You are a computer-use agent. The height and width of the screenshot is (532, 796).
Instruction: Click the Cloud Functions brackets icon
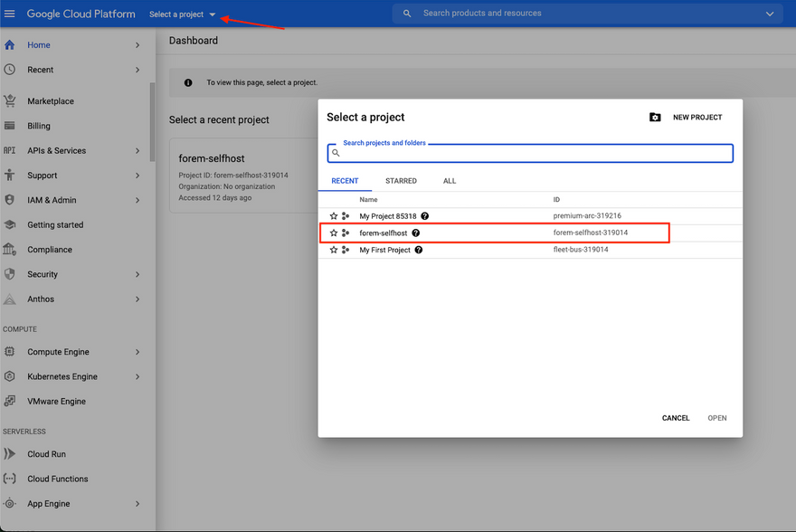pyautogui.click(x=10, y=479)
